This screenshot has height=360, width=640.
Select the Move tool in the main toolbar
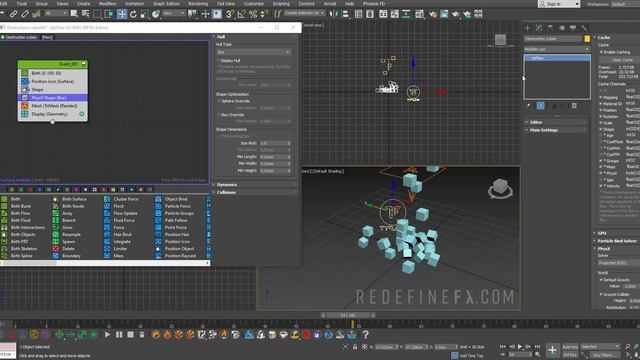[x=122, y=14]
